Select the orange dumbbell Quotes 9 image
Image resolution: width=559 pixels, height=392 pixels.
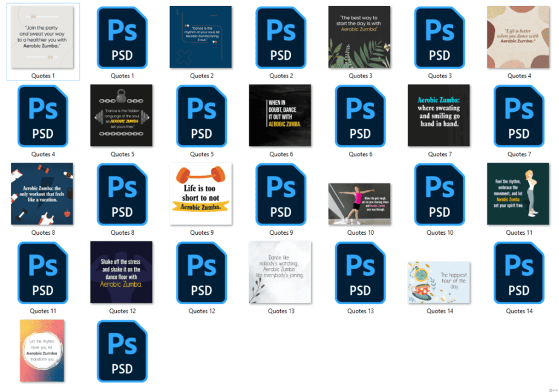click(x=200, y=194)
